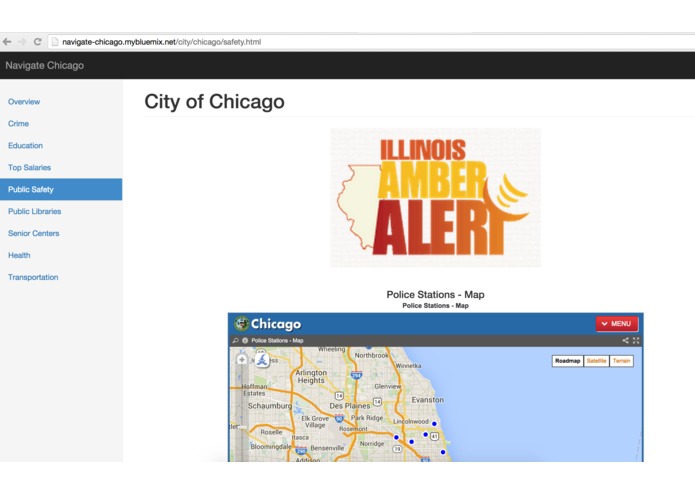Viewport: 695px width, 494px height.
Task: Switch the map to Satellite view
Action: 596,361
